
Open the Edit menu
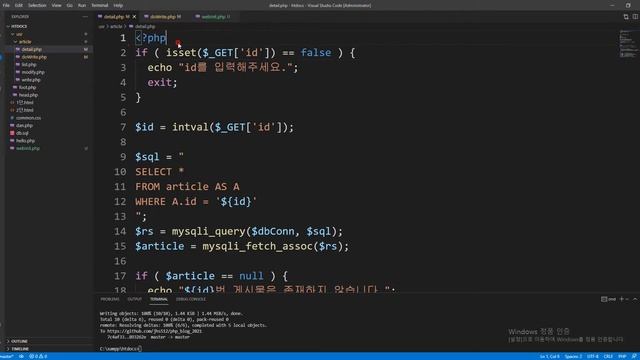coord(19,5)
